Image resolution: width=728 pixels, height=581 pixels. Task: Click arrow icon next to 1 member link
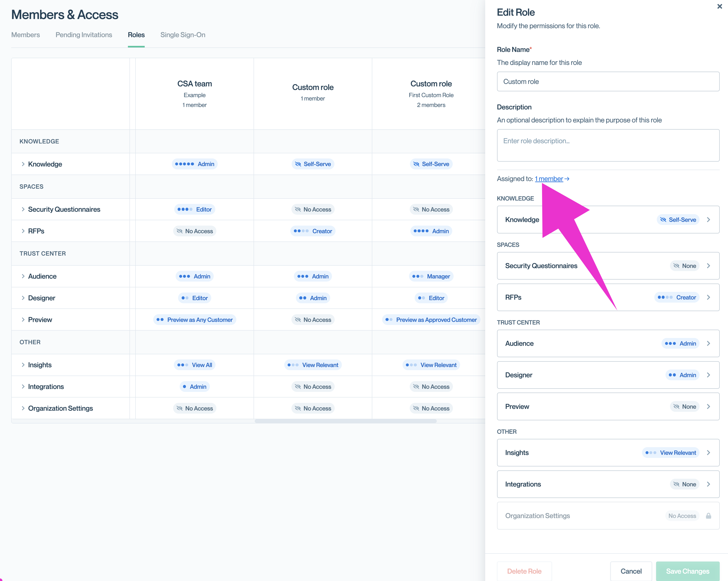(567, 179)
